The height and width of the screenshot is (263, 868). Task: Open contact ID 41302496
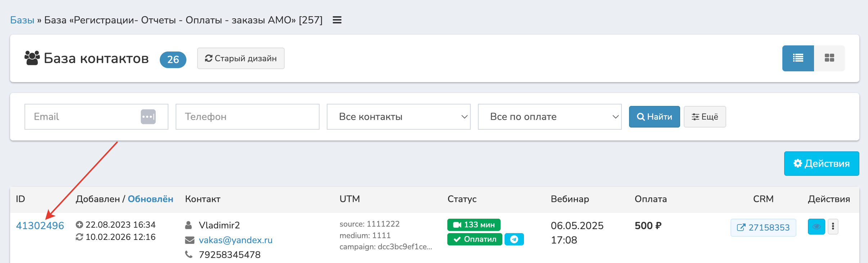click(40, 226)
